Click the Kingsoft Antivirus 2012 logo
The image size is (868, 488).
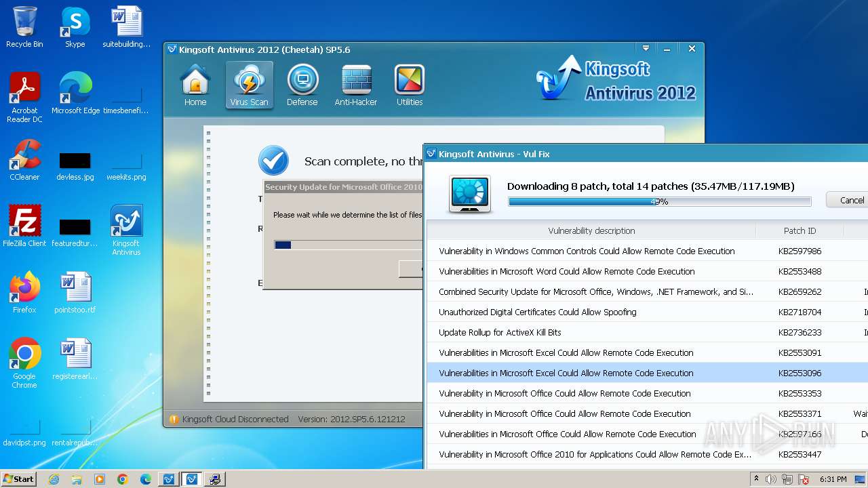pyautogui.click(x=616, y=80)
